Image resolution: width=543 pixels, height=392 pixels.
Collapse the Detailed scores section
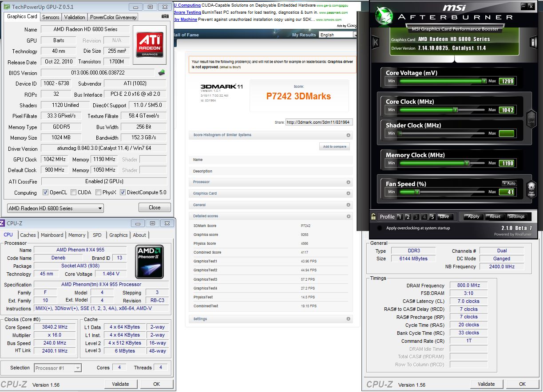[271, 216]
